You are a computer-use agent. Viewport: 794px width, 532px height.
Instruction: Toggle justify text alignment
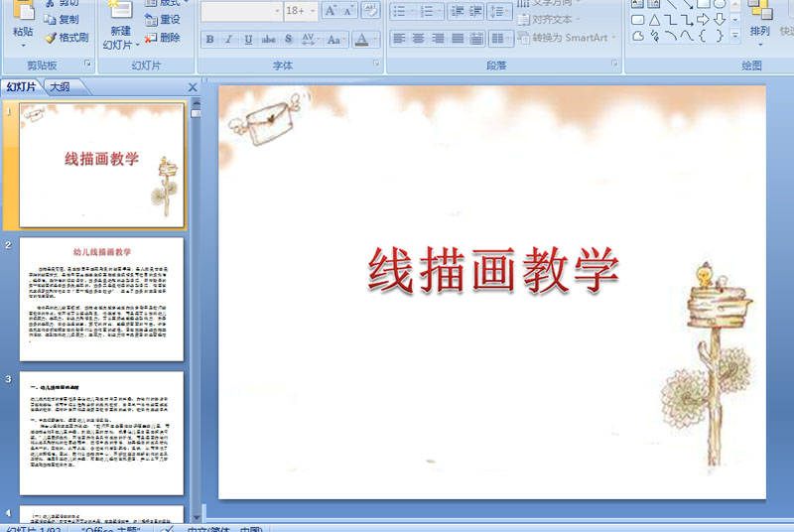pyautogui.click(x=457, y=39)
